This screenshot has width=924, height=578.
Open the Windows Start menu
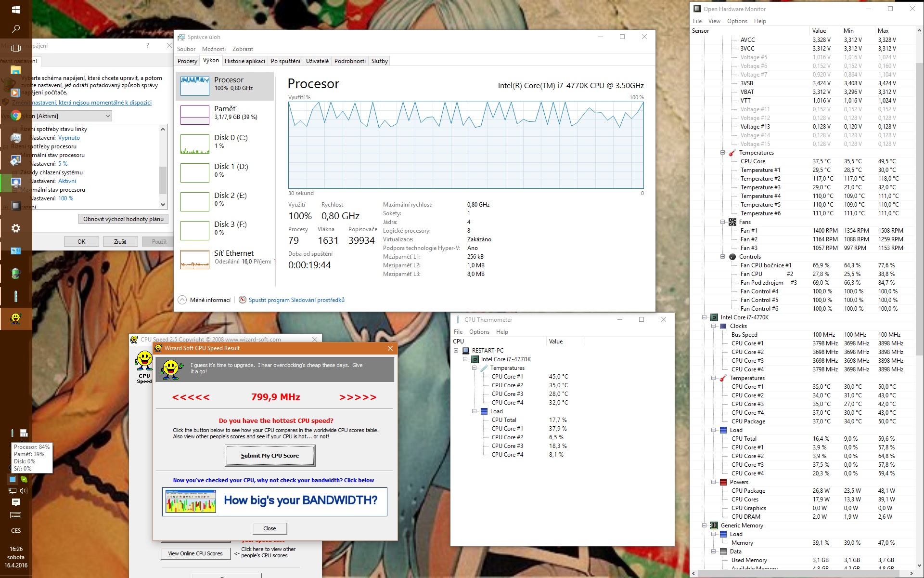16,10
